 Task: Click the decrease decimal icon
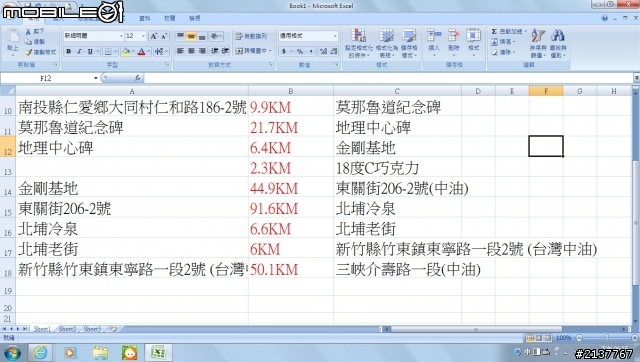[334, 51]
